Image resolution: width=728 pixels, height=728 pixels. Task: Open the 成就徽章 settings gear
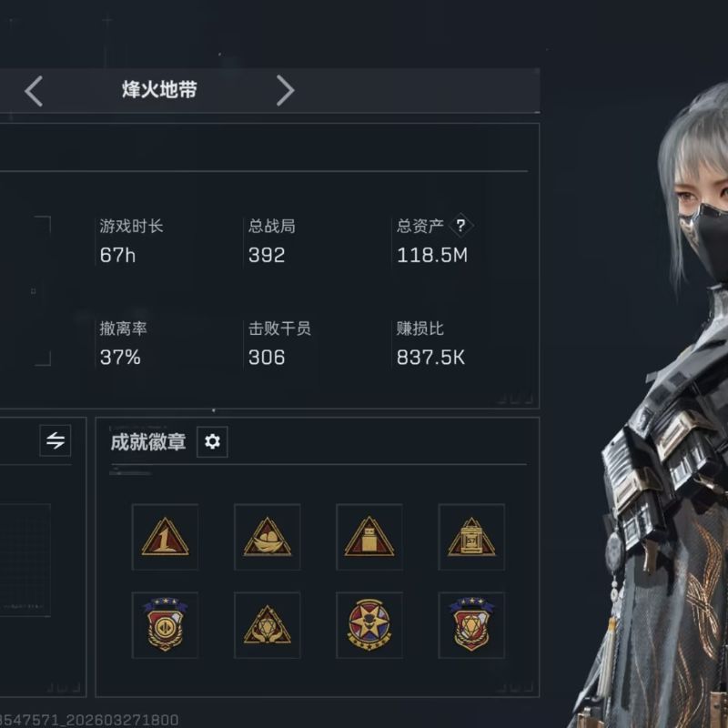[212, 441]
